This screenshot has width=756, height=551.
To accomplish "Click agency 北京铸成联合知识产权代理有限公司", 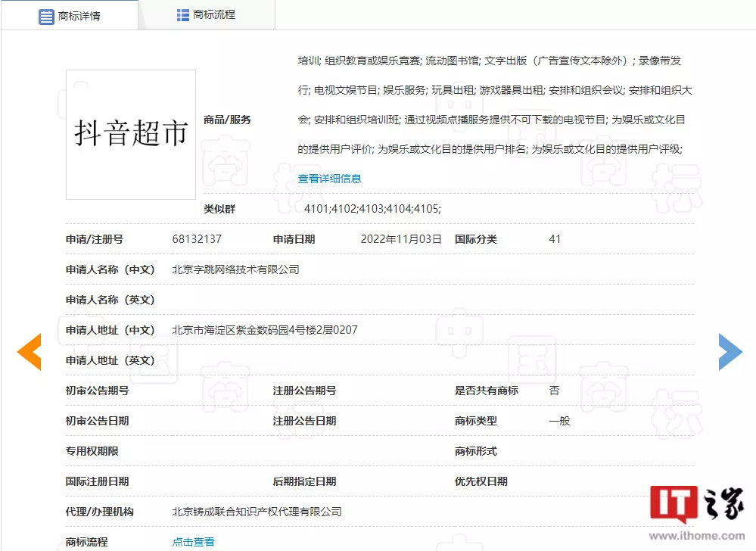I will click(256, 511).
